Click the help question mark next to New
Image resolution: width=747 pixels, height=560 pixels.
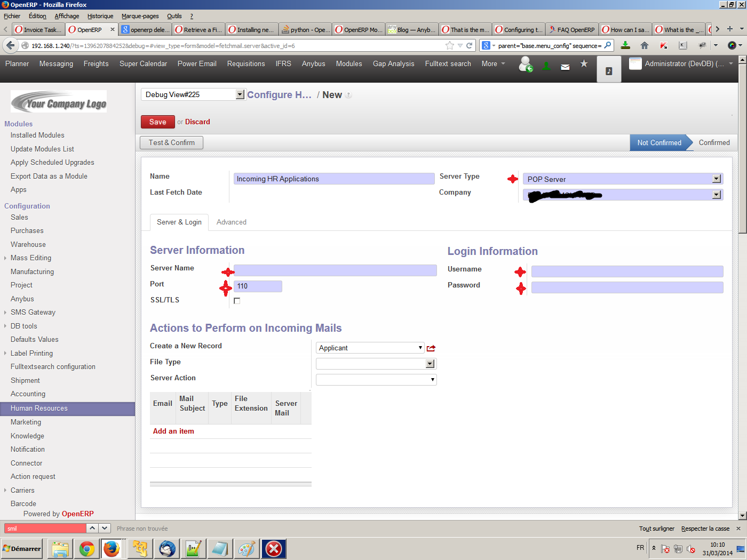pos(348,95)
